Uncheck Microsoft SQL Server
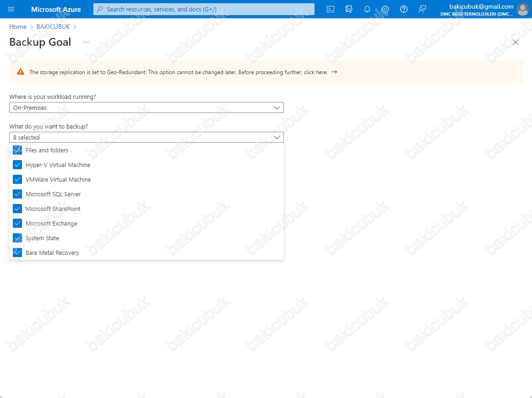Screen dimensions: 532x398 click(x=17, y=194)
